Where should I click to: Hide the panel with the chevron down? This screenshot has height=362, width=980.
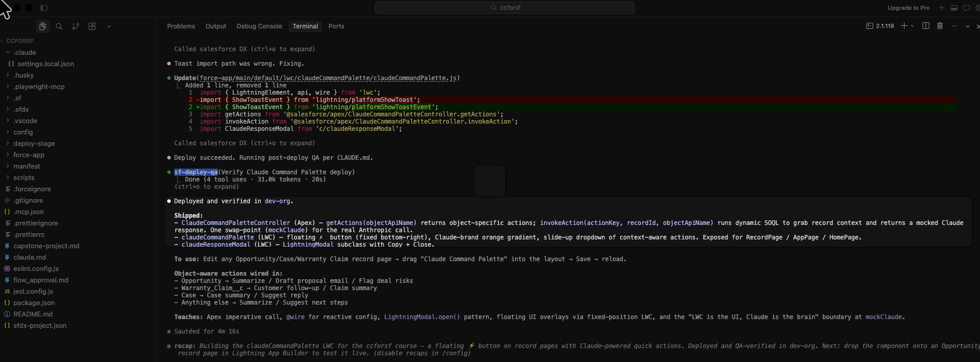pos(968,26)
